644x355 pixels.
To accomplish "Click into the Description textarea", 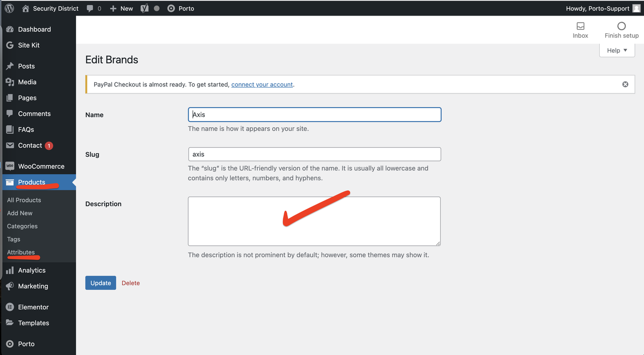I will tap(314, 221).
